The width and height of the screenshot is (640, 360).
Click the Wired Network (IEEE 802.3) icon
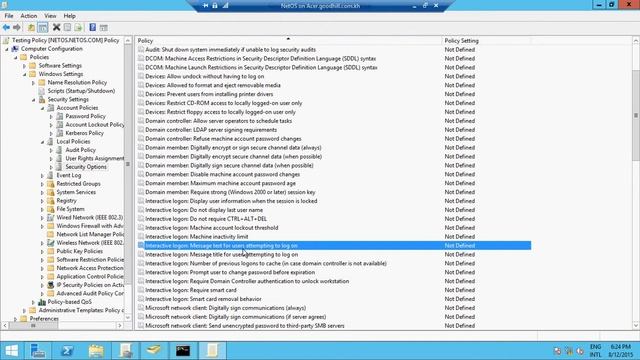[x=51, y=218]
